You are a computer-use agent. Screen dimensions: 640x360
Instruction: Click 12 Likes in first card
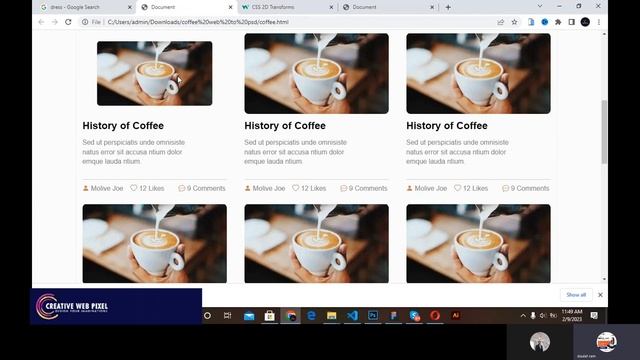click(151, 188)
